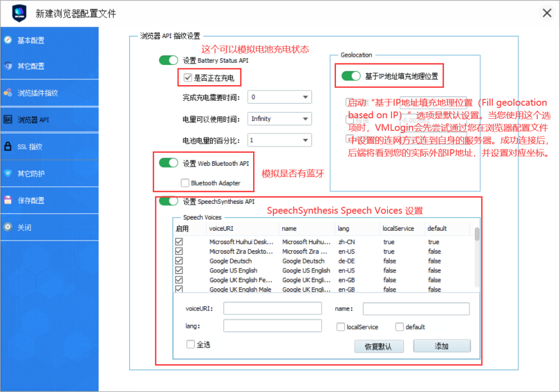This screenshot has width=560, height=392.
Task: Click the localService column header
Action: click(402, 228)
